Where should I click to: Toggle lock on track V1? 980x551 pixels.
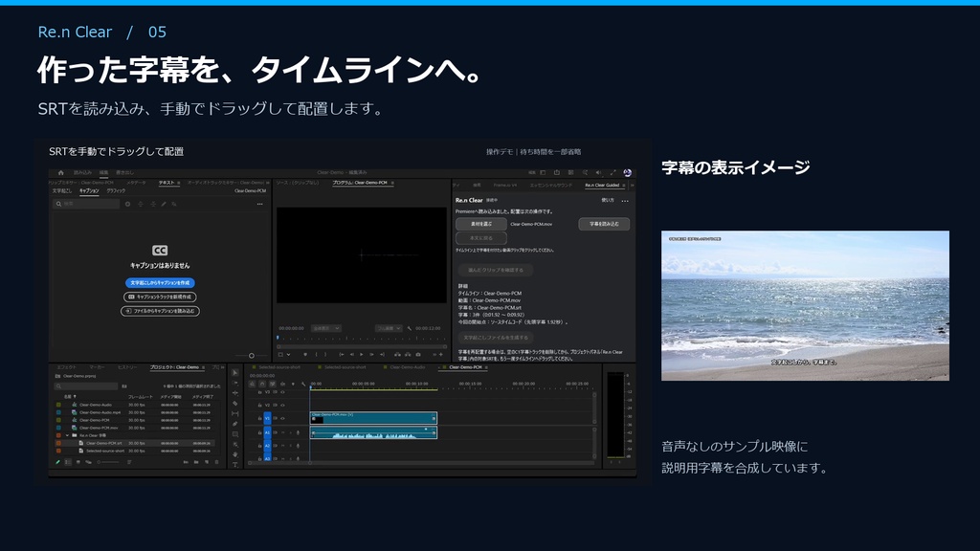259,419
